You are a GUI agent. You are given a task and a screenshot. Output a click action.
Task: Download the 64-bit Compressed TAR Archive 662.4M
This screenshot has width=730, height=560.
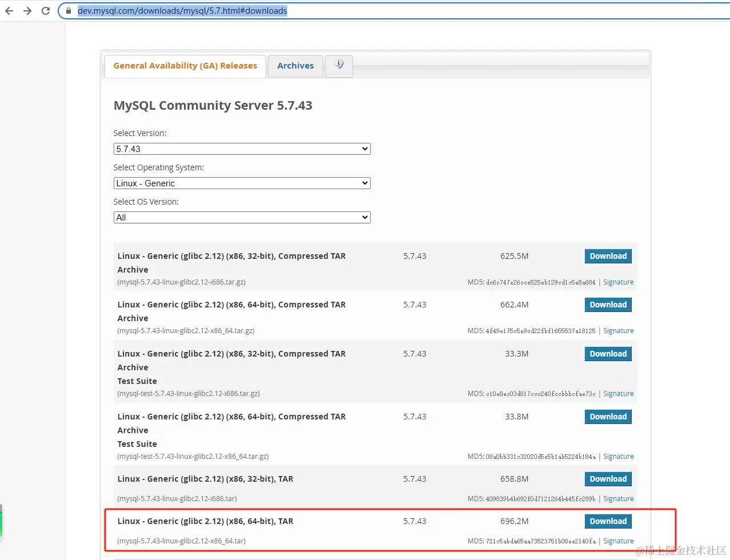(608, 305)
